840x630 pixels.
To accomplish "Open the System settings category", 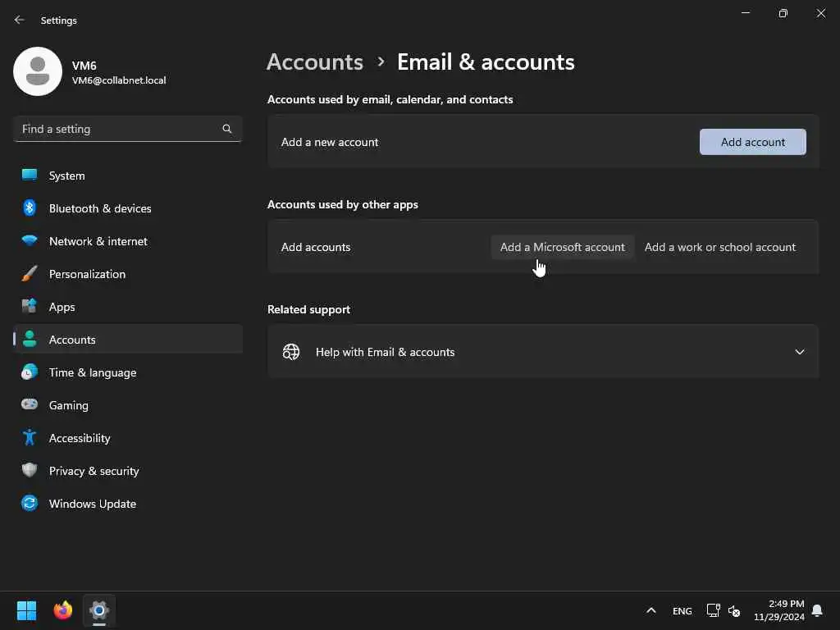I will coord(127,176).
